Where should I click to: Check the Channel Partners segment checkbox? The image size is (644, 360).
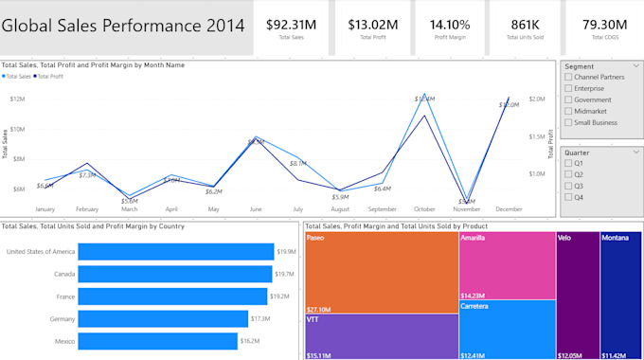pyautogui.click(x=568, y=77)
